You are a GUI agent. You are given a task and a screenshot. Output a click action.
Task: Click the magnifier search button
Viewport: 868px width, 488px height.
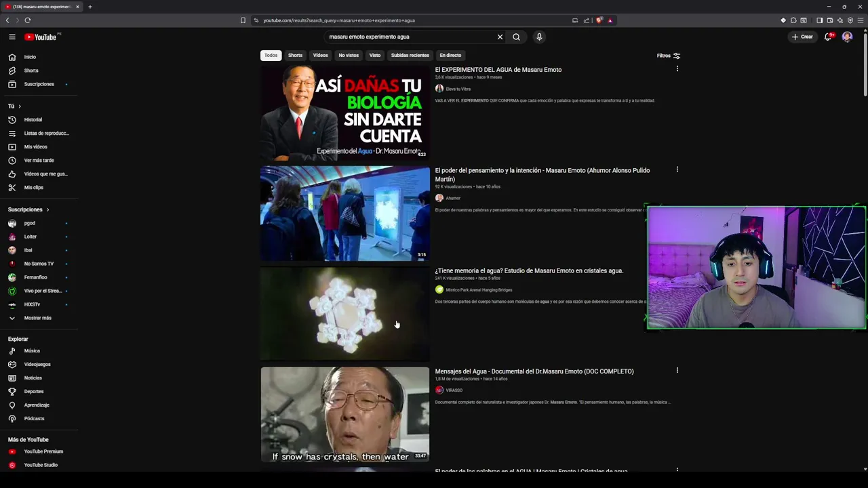click(x=516, y=37)
